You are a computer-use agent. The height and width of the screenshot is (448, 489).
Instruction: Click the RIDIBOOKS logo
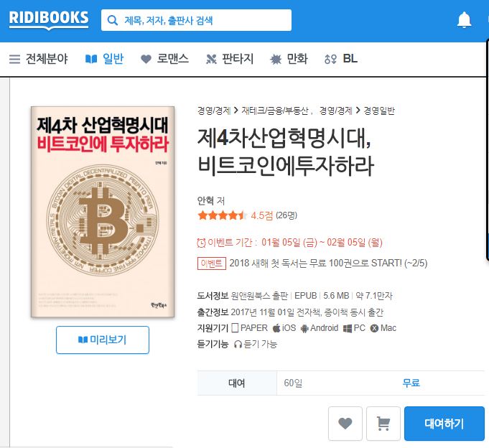pyautogui.click(x=49, y=19)
